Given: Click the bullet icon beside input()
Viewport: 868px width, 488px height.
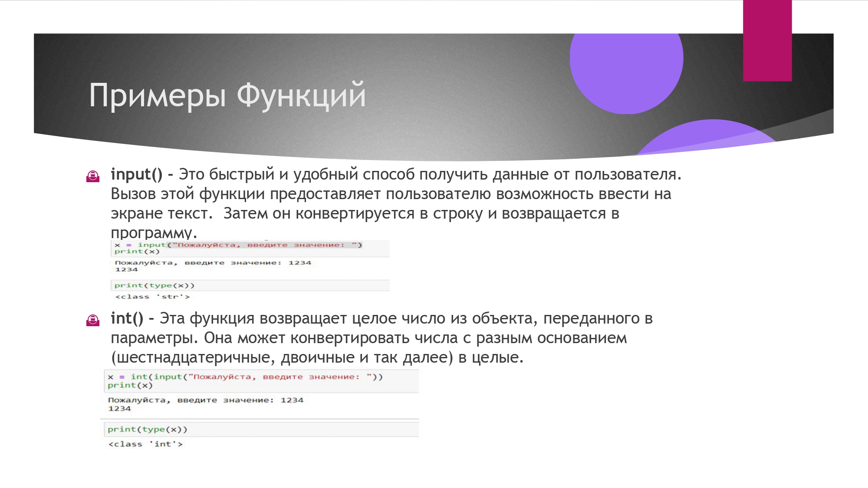Looking at the screenshot, I should coord(93,176).
